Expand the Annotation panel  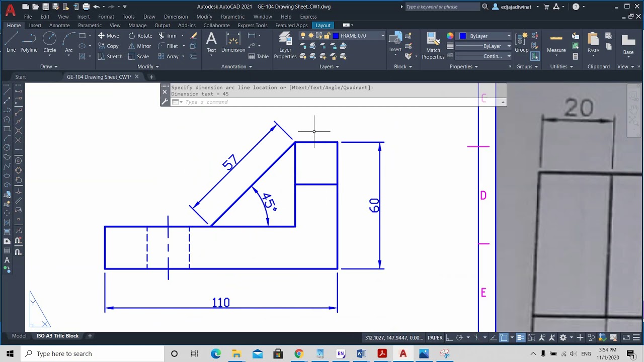pyautogui.click(x=236, y=66)
